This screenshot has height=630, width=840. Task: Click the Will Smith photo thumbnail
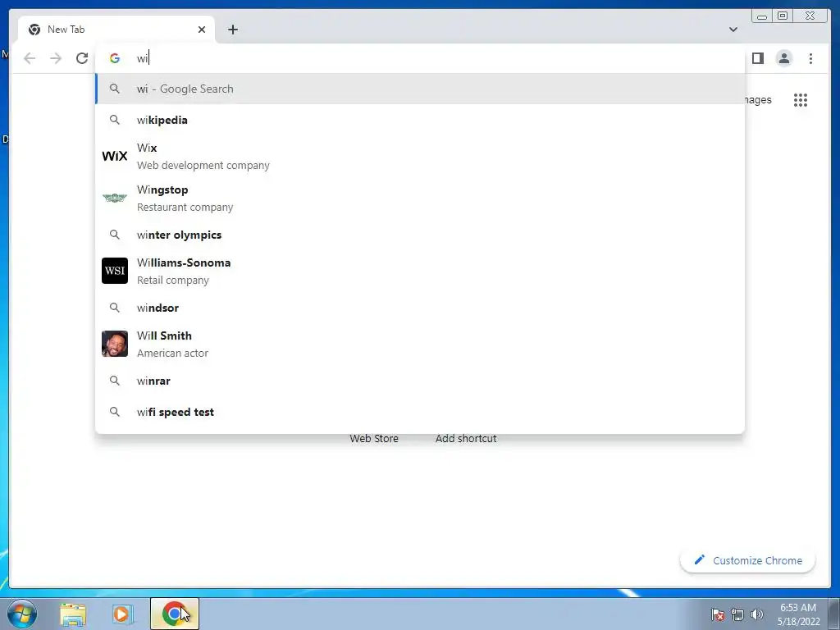point(115,344)
